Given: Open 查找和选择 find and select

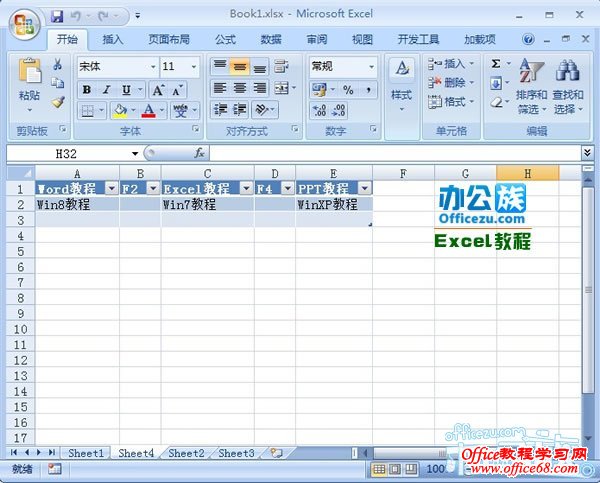Looking at the screenshot, I should click(x=568, y=86).
